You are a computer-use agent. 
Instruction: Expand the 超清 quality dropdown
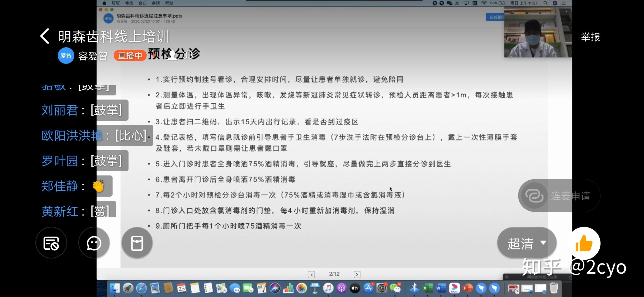(526, 243)
